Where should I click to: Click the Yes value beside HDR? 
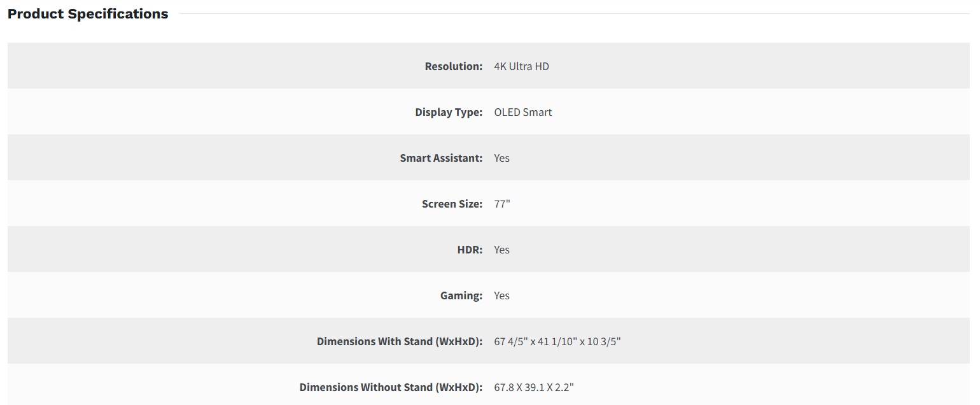coord(501,250)
